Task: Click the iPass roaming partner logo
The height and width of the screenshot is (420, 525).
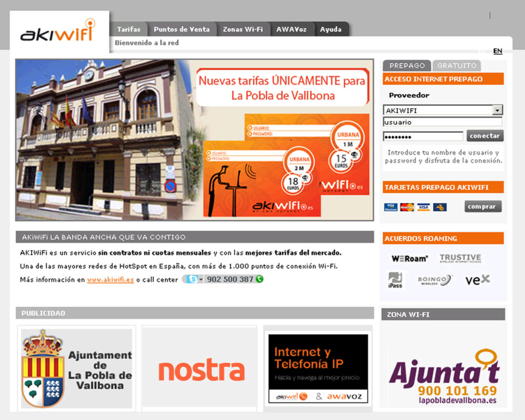Action: click(395, 280)
